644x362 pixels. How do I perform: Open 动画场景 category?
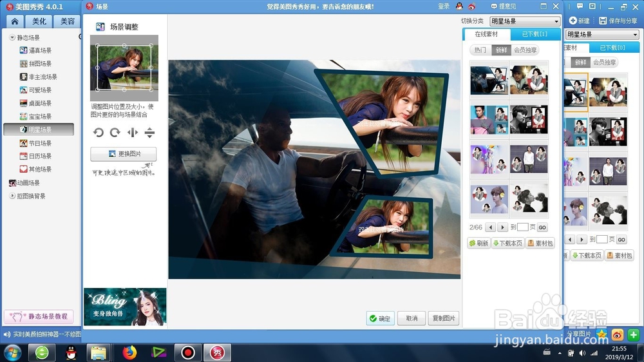(x=24, y=183)
